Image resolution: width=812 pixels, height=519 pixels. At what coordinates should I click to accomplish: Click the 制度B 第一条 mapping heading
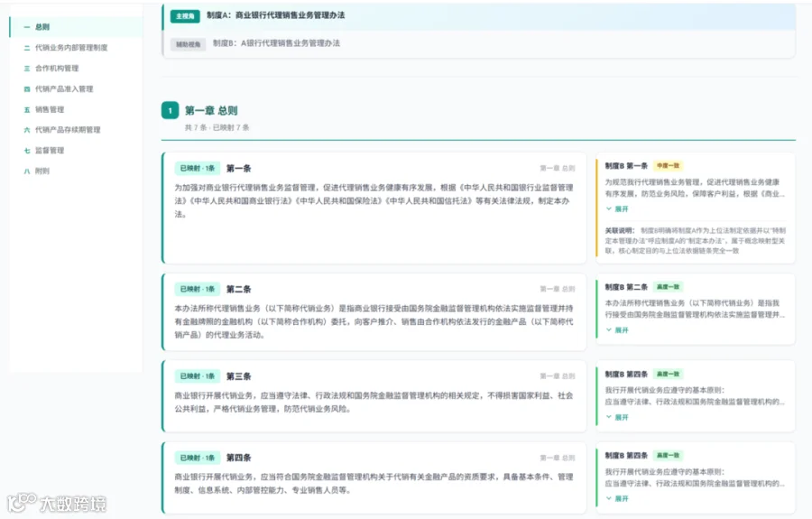[626, 166]
